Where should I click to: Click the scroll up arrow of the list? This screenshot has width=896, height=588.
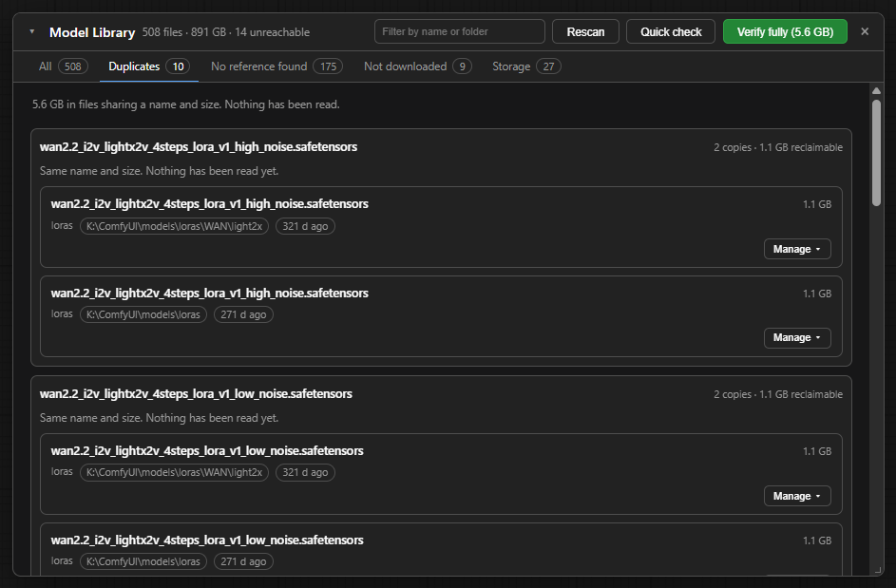click(876, 91)
